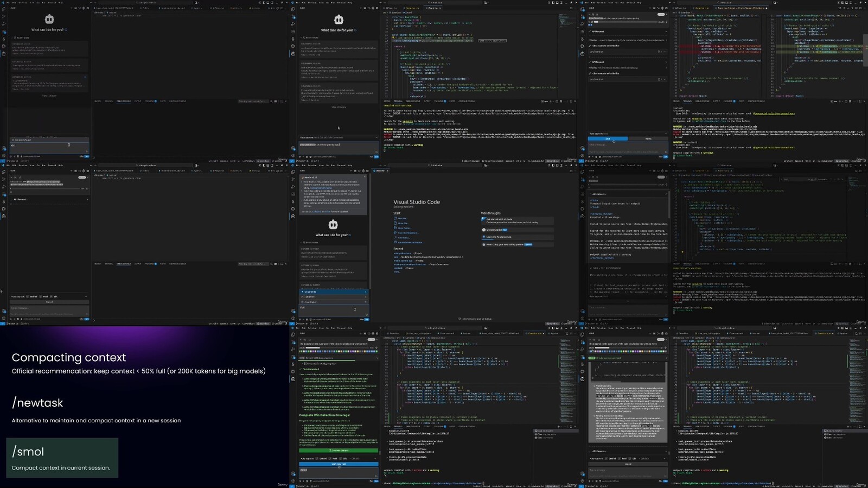Open the GitHub Copilot walkthrough entry
Viewport: 868px width, 488px height.
517,230
